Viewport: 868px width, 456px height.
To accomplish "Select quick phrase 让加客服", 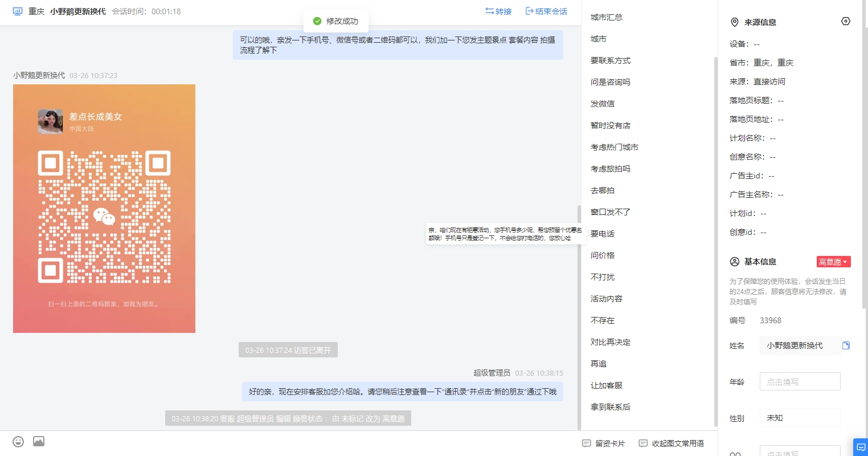I will (x=607, y=385).
